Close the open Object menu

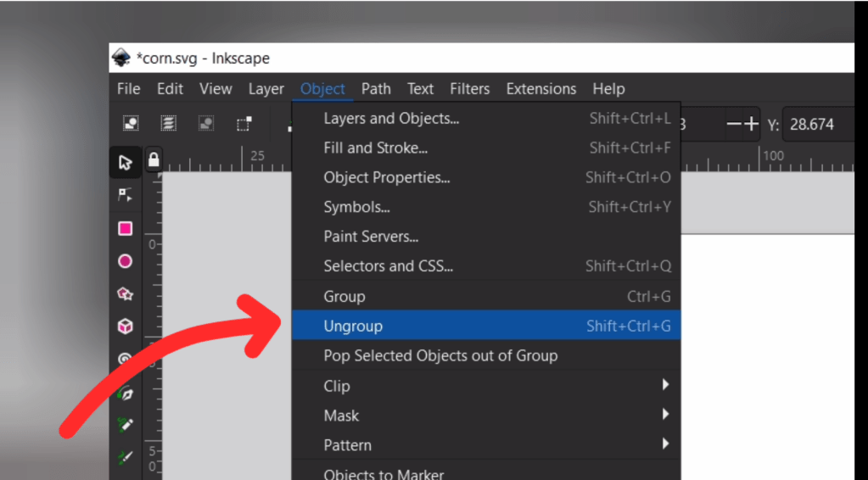tap(322, 89)
